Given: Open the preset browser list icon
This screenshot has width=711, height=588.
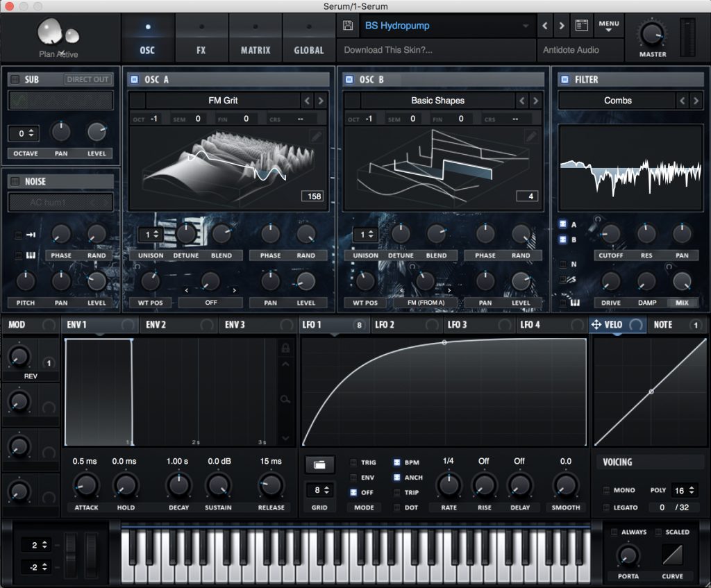Looking at the screenshot, I should pos(581,26).
